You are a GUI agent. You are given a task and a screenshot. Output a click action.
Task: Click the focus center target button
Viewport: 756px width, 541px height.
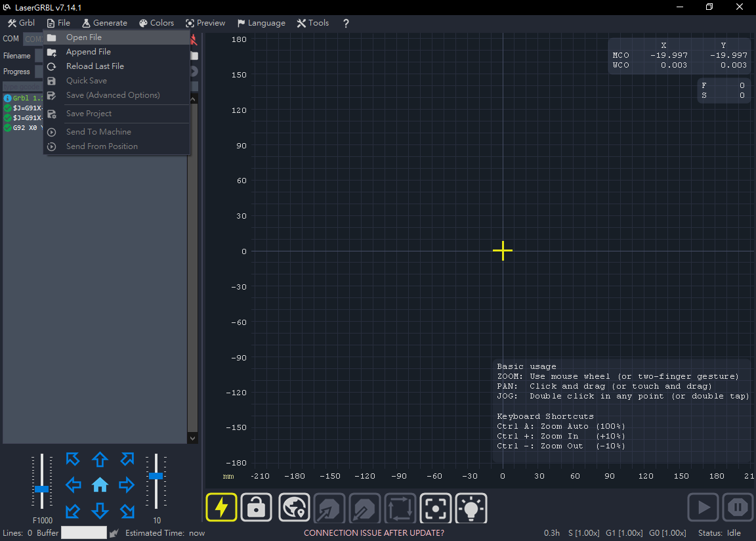click(x=436, y=508)
